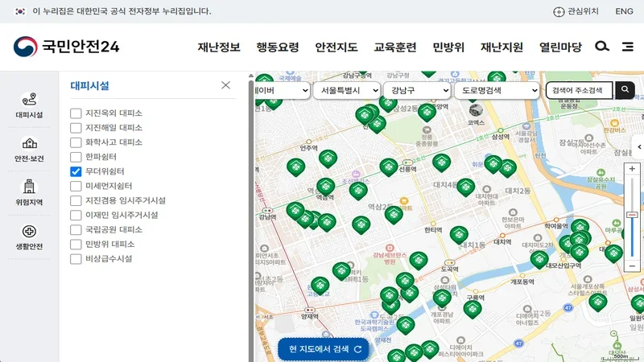
Task: Open the 안전지도 menu
Action: point(336,47)
